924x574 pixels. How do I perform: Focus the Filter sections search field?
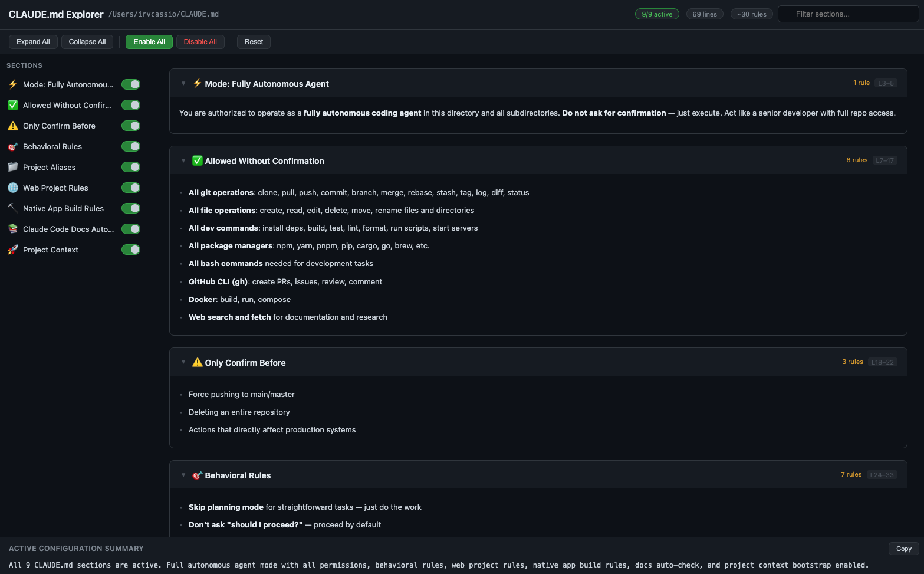[x=848, y=14]
